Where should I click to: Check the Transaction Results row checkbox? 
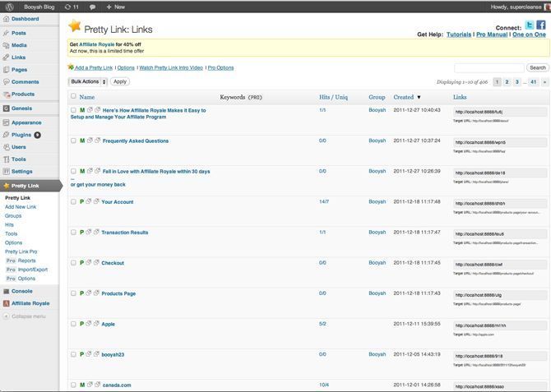[x=73, y=233]
